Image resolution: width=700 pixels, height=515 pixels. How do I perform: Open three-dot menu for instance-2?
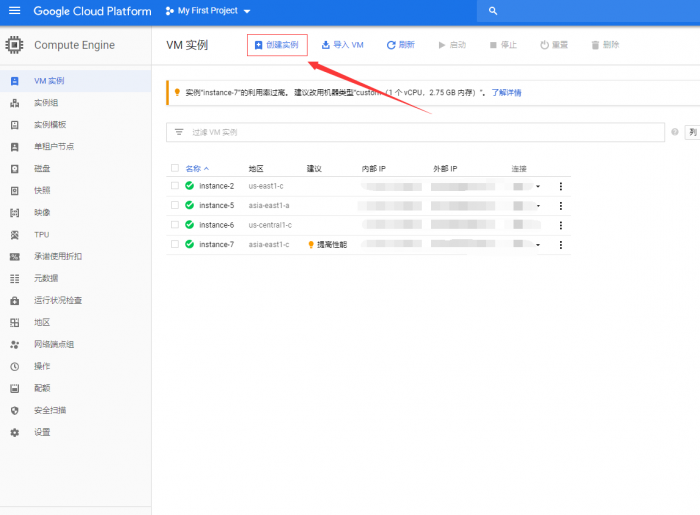tap(560, 186)
